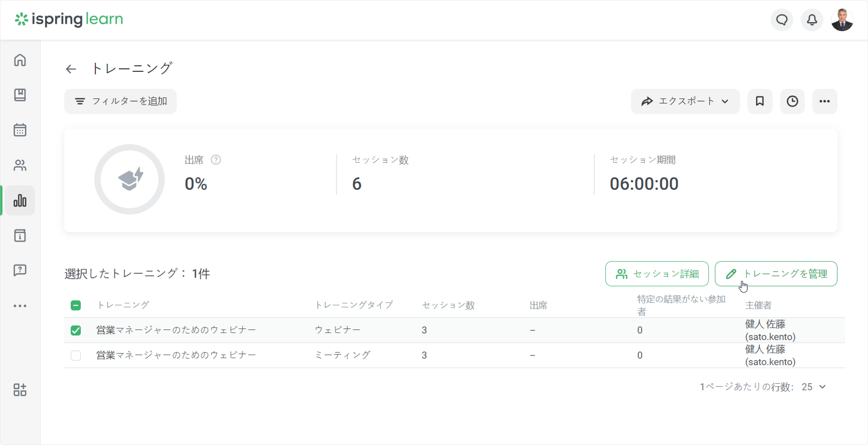Open the Reports bar chart icon in sidebar

click(x=20, y=200)
